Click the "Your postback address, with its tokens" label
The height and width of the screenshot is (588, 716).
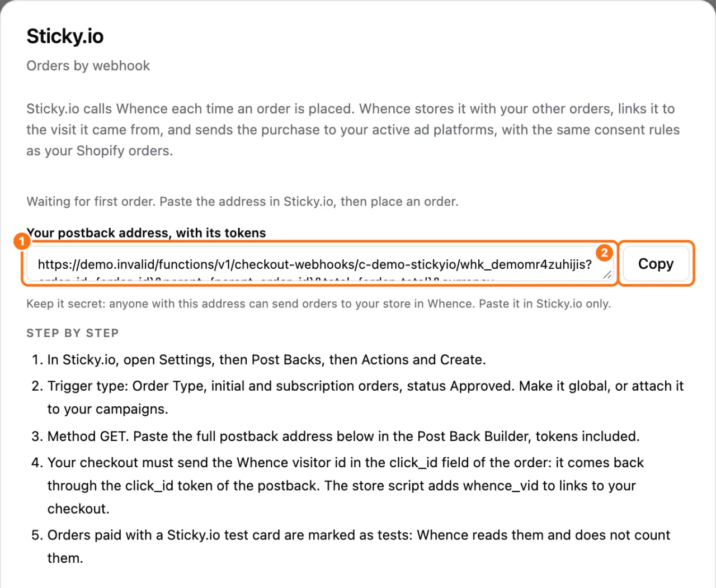click(x=146, y=233)
